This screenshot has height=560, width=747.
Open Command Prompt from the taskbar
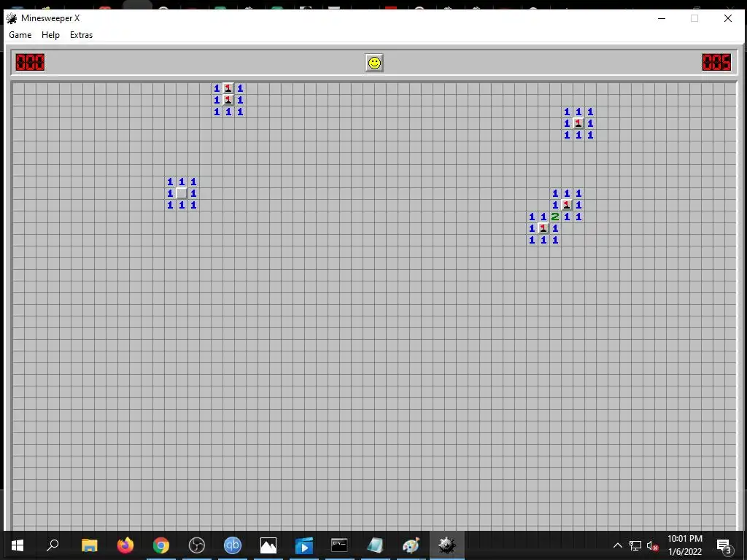coord(339,545)
